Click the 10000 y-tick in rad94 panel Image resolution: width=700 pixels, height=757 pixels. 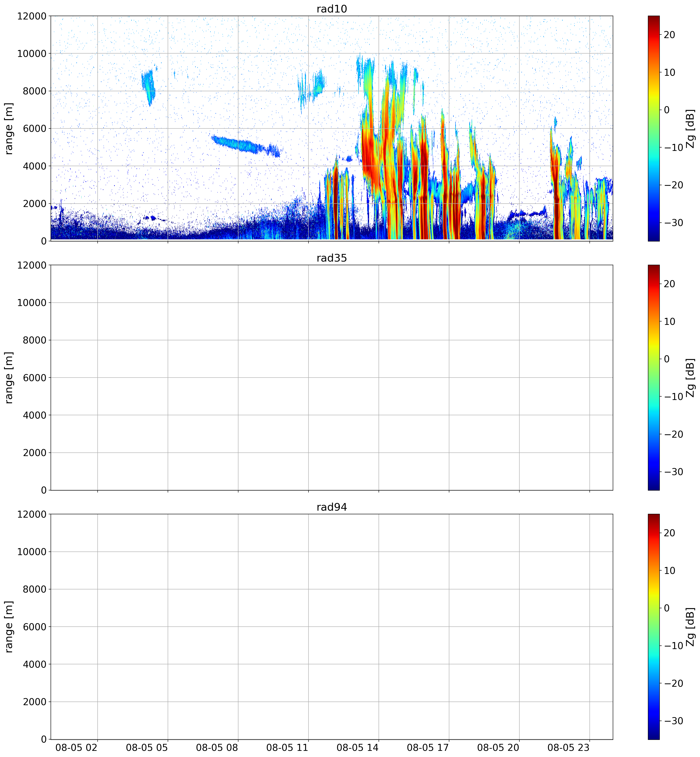click(x=32, y=552)
